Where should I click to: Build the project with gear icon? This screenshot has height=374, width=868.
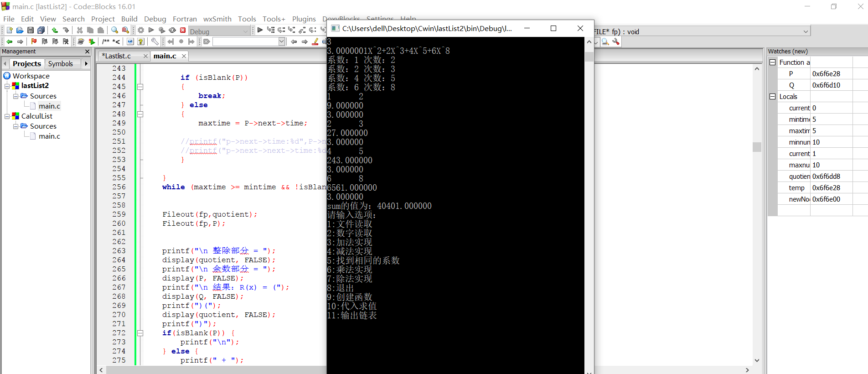point(141,30)
